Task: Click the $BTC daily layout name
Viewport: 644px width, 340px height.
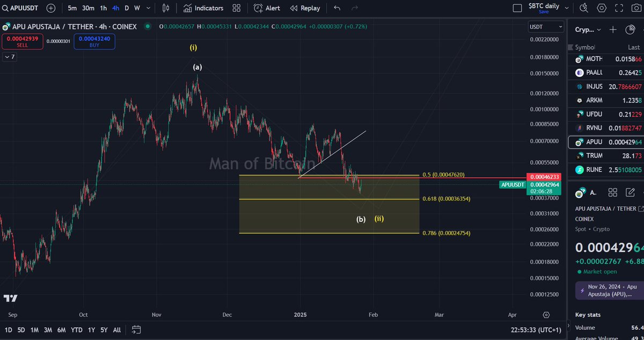Action: pos(544,6)
